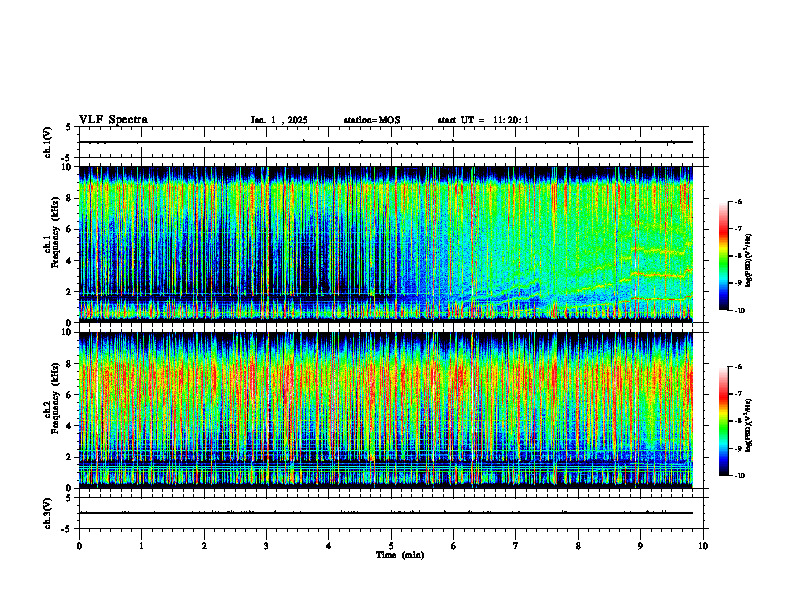Click the "Time (min)" axis title
Screen dimensions: 792x612
point(400,555)
